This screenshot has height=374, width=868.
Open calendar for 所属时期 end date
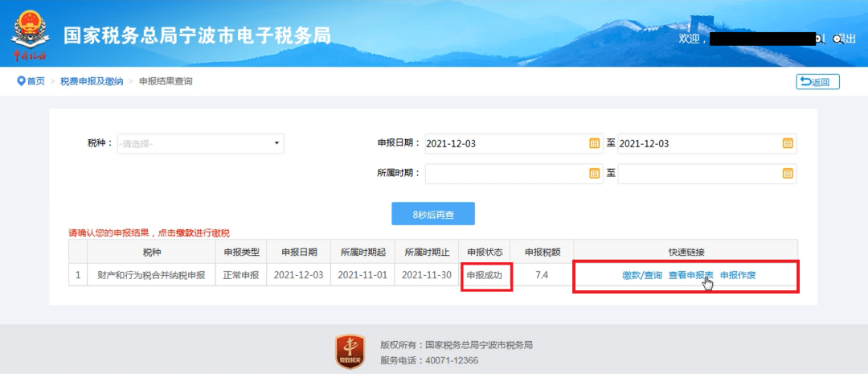(x=787, y=174)
